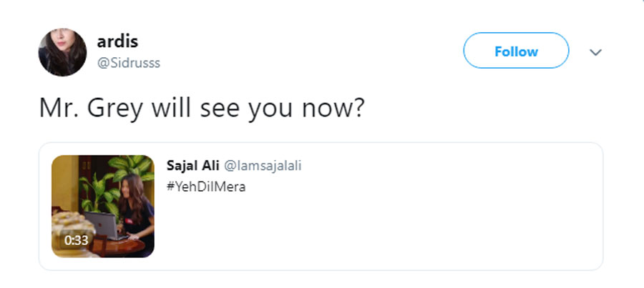Visit the @Iamsajalali handle
This screenshot has width=644, height=288.
(263, 166)
